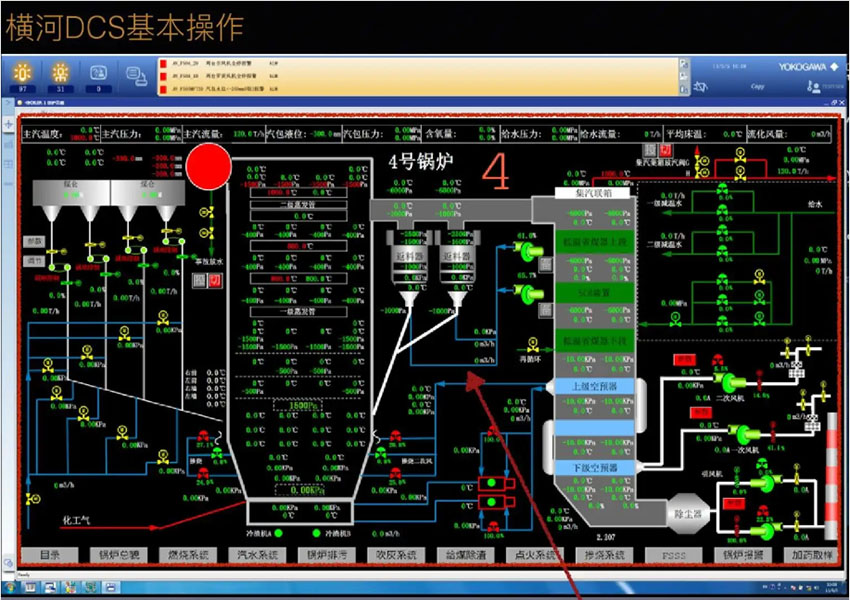The width and height of the screenshot is (850, 600).
Task: Click the 除尘器 dust collector symbol
Action: pyautogui.click(x=688, y=513)
